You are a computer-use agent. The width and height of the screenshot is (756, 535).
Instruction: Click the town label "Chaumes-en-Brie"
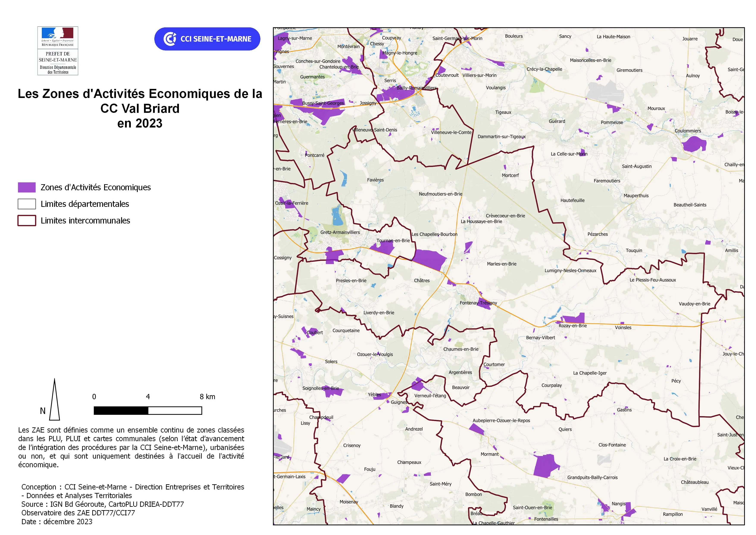[461, 349]
